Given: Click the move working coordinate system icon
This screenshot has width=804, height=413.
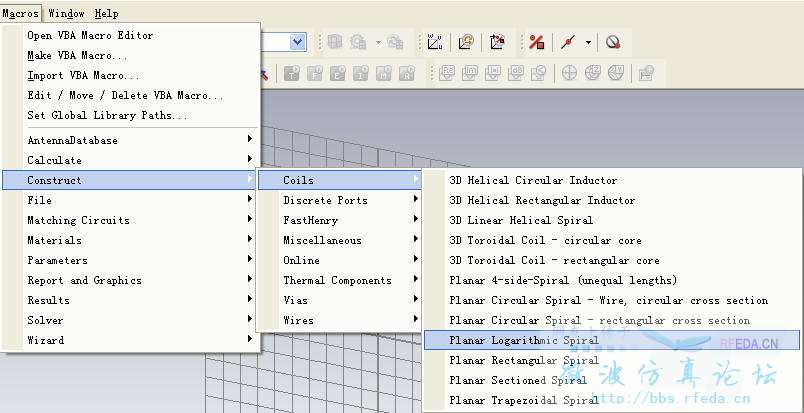Looking at the screenshot, I should coord(497,42).
